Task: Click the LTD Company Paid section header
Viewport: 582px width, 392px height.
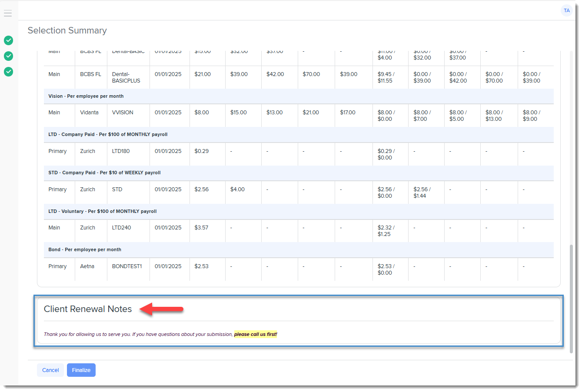Action: click(108, 135)
